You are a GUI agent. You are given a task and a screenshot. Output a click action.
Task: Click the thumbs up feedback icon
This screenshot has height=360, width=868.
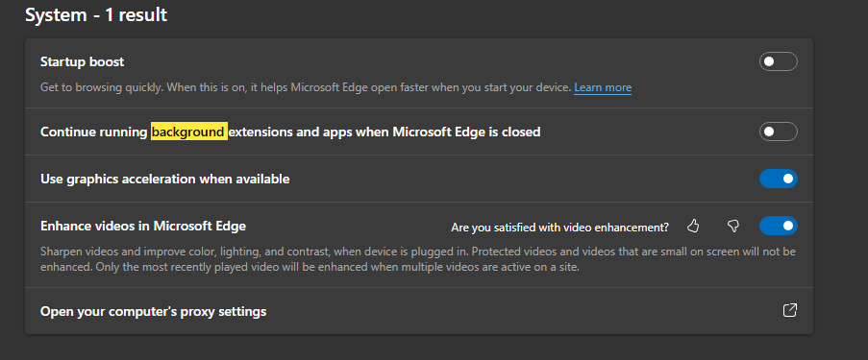click(693, 227)
